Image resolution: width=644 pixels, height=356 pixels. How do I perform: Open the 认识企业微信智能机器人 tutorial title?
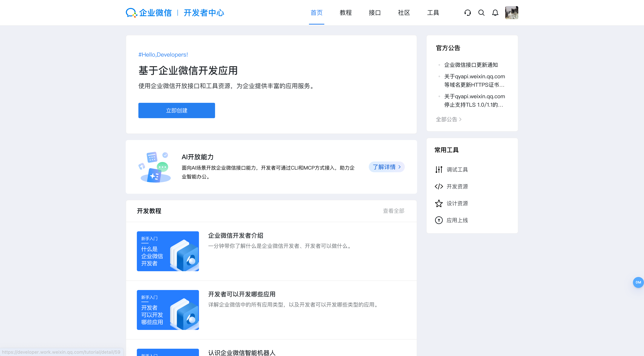click(x=242, y=353)
